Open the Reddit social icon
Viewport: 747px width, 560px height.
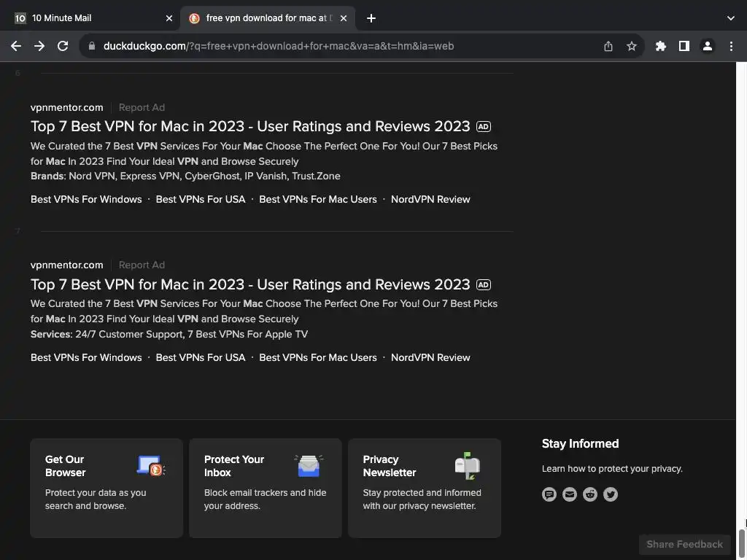pyautogui.click(x=590, y=494)
